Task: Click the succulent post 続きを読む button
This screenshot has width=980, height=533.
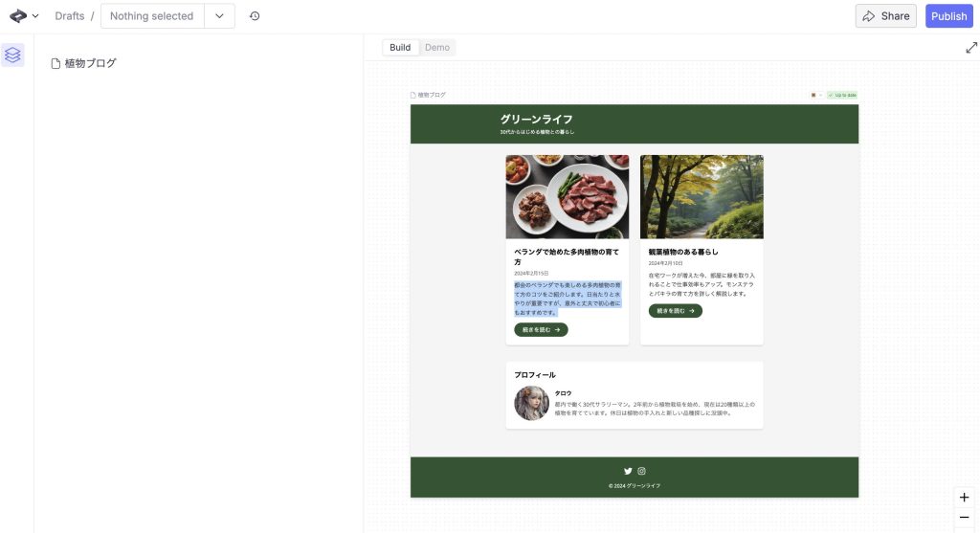Action: [541, 329]
